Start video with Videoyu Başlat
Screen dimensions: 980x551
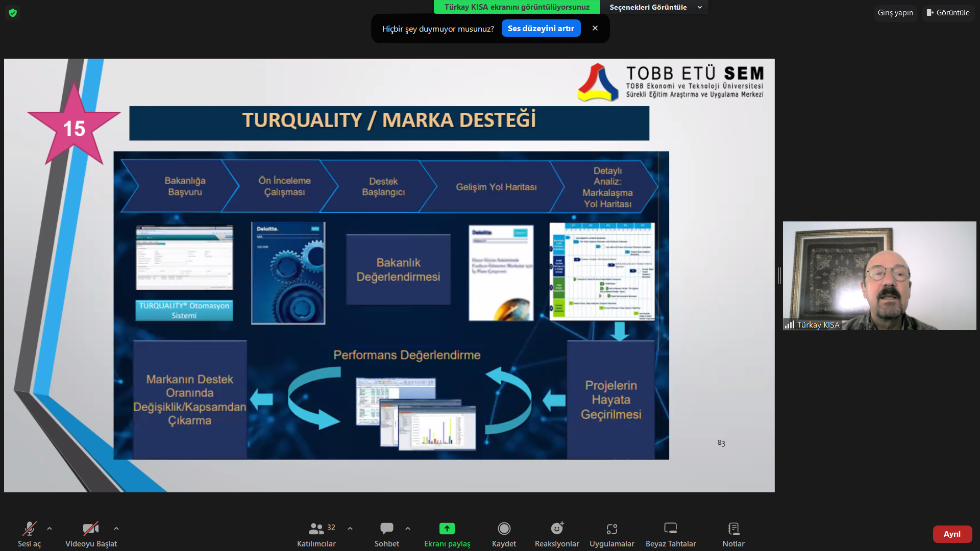coord(91,534)
